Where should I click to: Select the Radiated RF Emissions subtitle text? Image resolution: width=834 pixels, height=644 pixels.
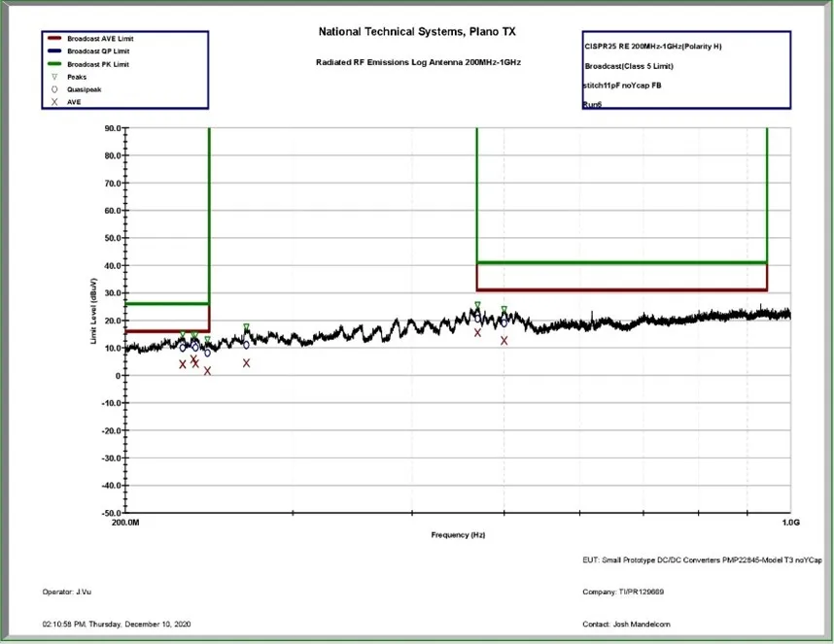coord(418,62)
